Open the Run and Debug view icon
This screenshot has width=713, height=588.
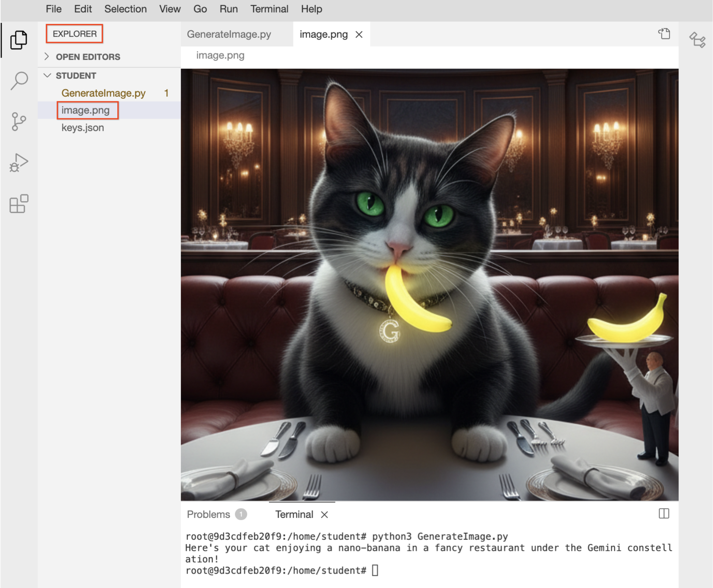(18, 163)
